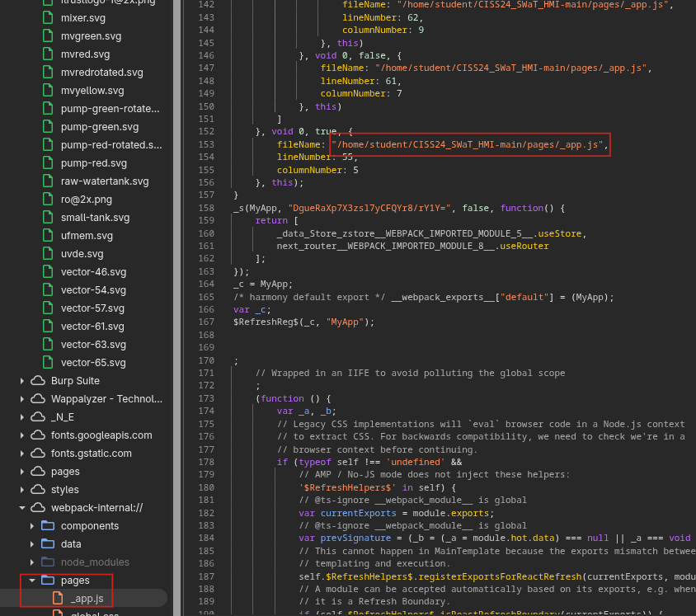
Task: Click line number 153 in gutter
Action: [x=206, y=144]
